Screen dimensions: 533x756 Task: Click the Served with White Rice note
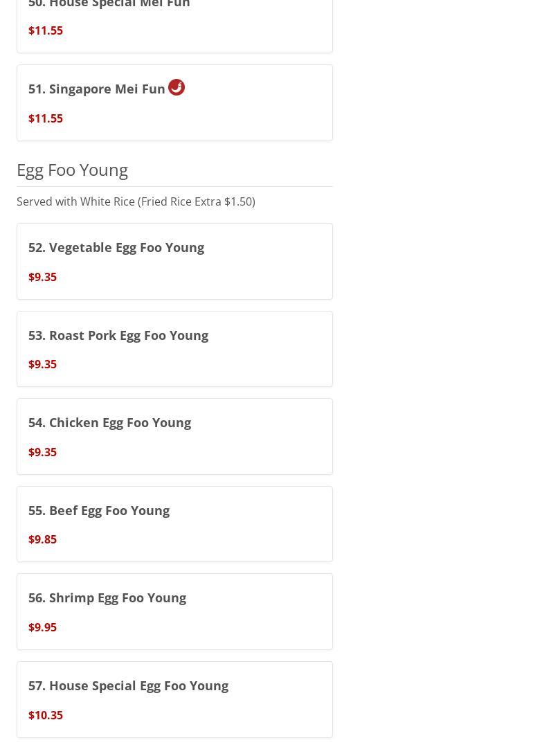click(136, 201)
